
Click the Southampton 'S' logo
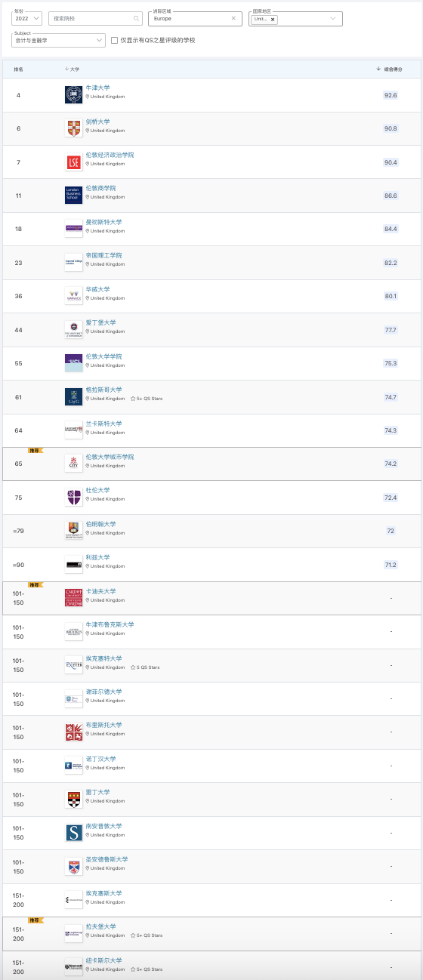(73, 833)
